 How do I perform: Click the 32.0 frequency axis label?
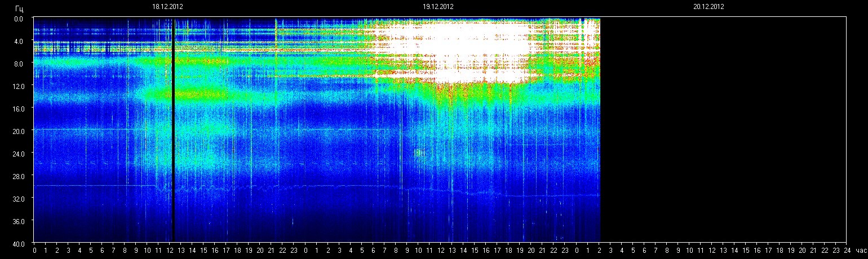pyautogui.click(x=17, y=199)
